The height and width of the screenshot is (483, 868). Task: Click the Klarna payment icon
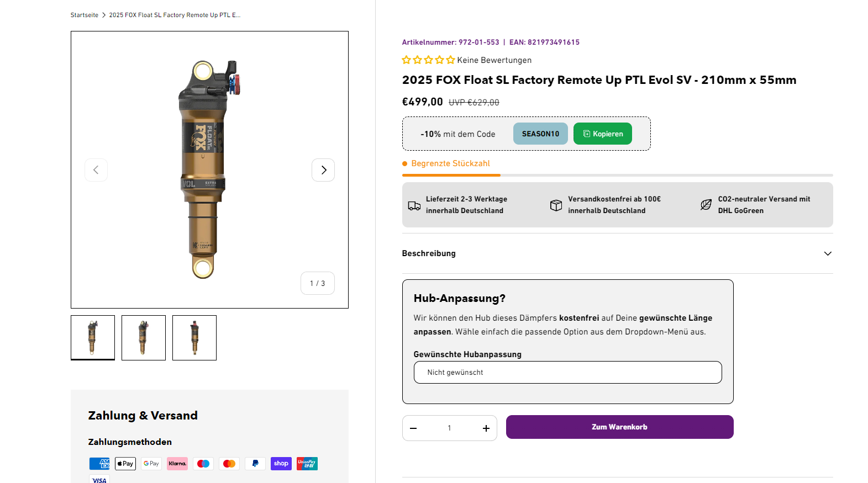click(x=177, y=464)
